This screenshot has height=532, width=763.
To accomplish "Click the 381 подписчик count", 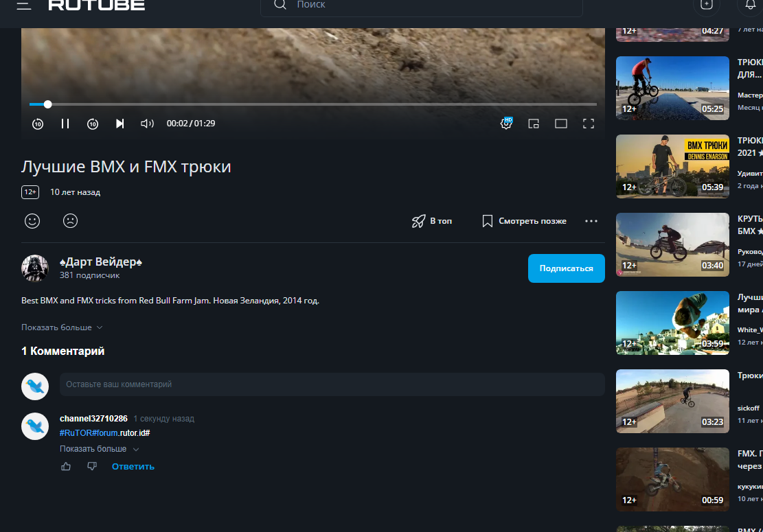I will click(x=89, y=275).
